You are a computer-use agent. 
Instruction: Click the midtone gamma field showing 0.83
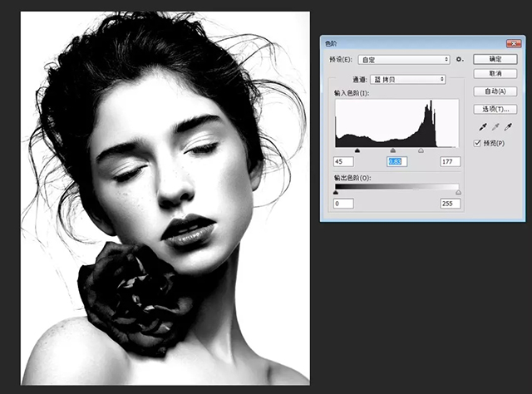(397, 161)
